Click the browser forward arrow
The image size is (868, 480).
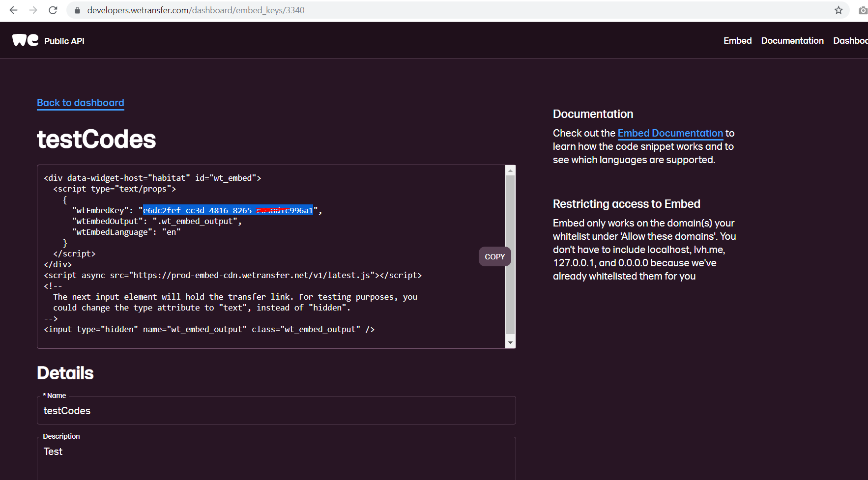tap(33, 10)
